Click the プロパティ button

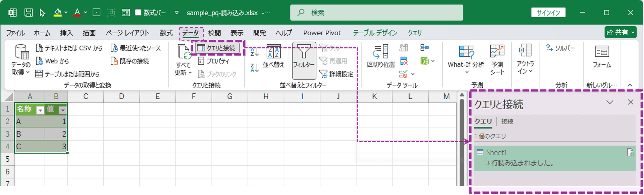214,61
